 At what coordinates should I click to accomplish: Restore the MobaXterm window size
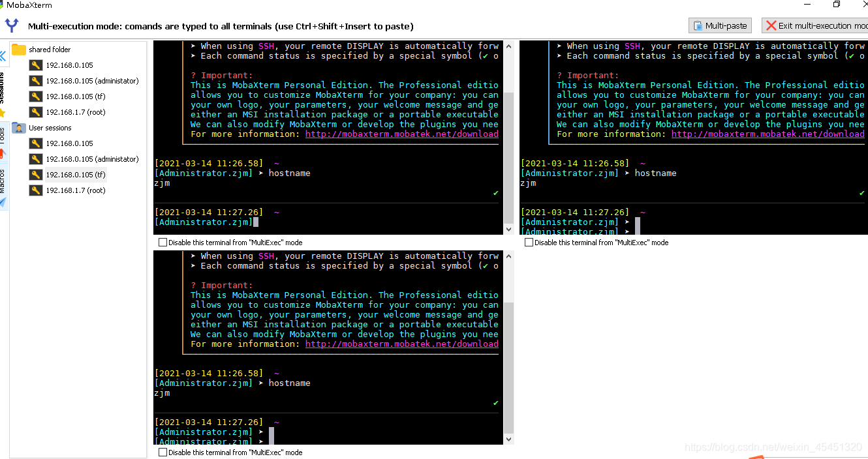click(x=837, y=5)
